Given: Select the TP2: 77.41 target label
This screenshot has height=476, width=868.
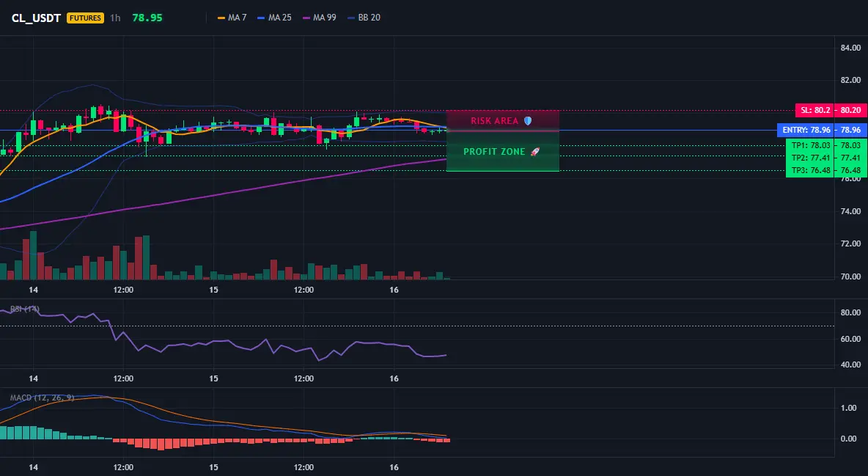Looking at the screenshot, I should coord(810,158).
